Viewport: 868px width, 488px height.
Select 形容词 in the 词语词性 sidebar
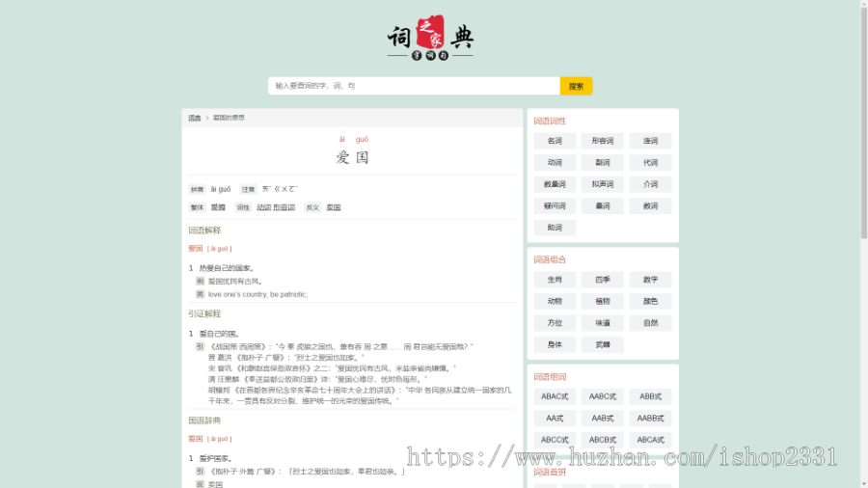pyautogui.click(x=602, y=141)
